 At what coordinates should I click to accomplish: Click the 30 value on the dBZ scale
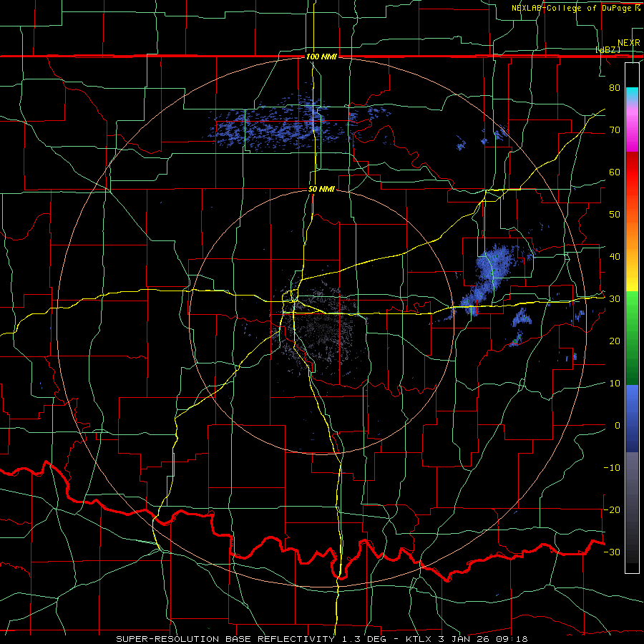[615, 299]
